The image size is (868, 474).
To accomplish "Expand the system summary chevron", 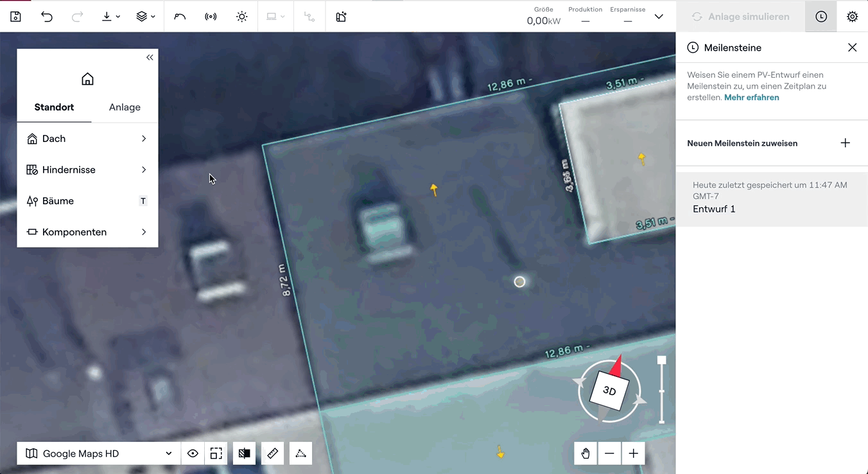I will click(x=659, y=17).
